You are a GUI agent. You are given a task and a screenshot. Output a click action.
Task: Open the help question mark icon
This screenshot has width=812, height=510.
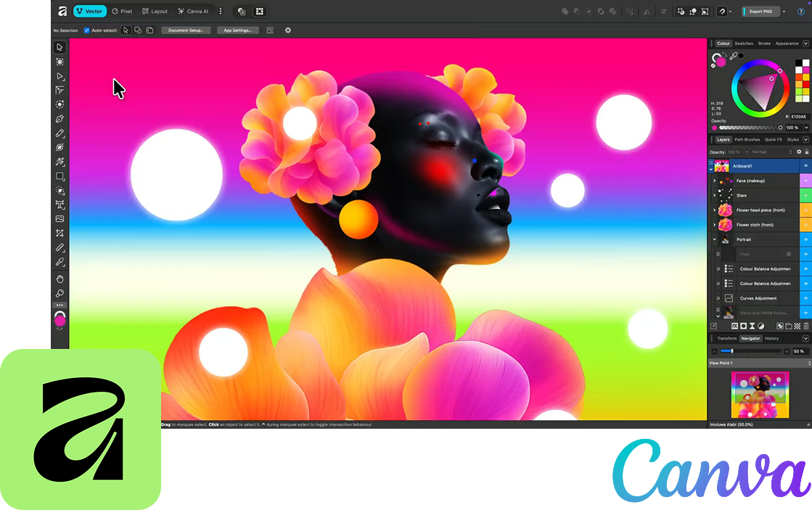(801, 12)
